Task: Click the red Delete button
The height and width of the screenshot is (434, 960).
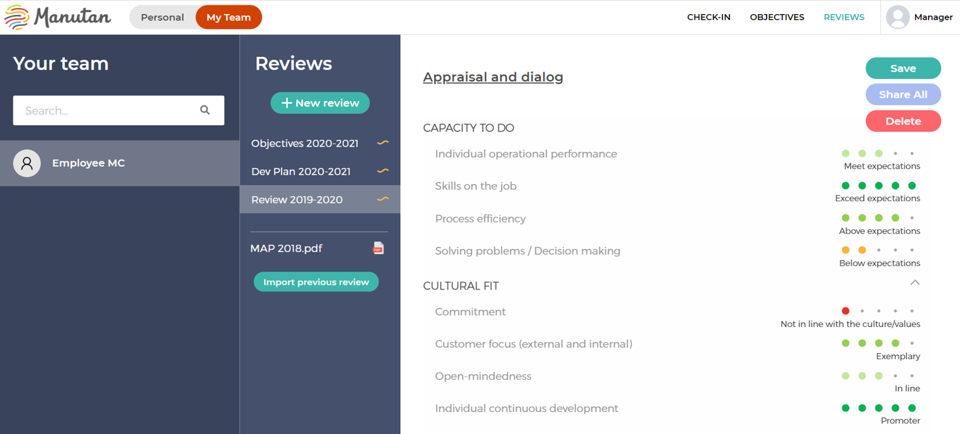Action: pos(903,121)
